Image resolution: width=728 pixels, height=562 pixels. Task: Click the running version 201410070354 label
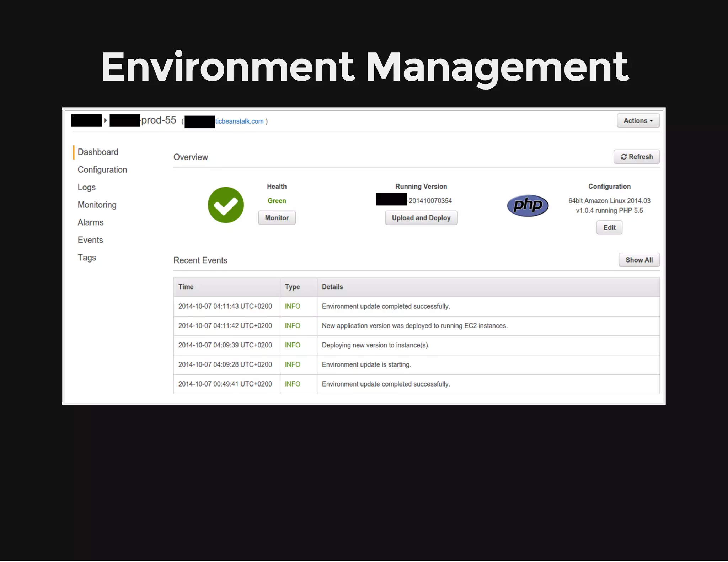429,201
